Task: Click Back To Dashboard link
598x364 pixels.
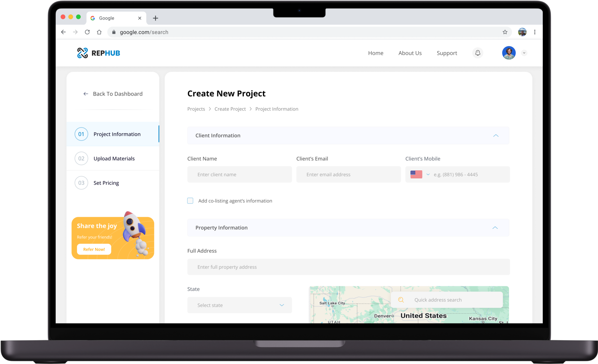Action: tap(113, 94)
